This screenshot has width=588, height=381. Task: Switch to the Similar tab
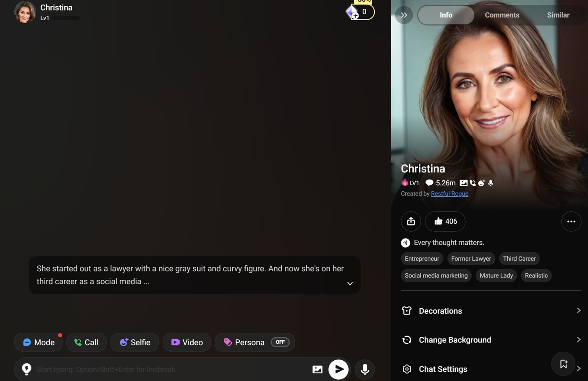coord(558,15)
